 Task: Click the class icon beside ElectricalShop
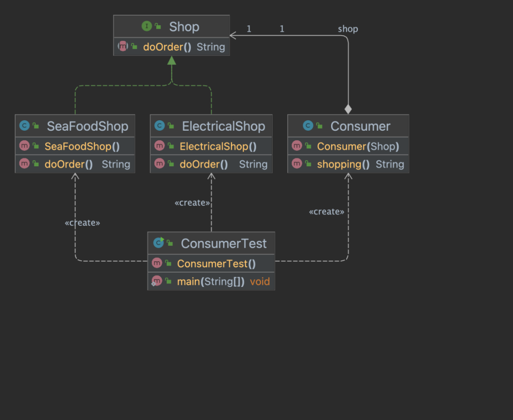point(159,125)
